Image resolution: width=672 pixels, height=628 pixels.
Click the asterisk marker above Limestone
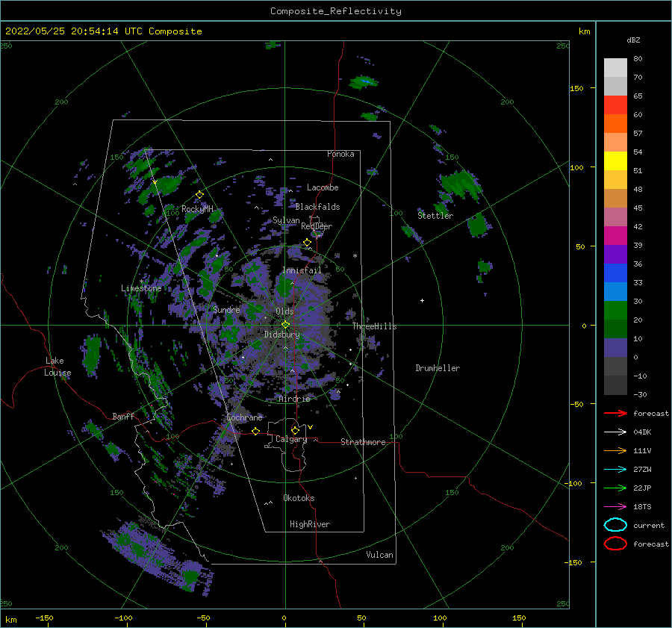click(x=141, y=282)
